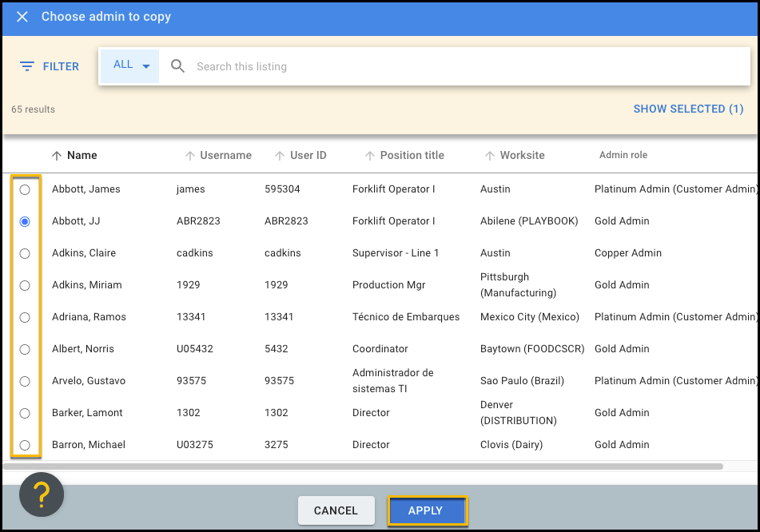The width and height of the screenshot is (760, 532).
Task: Click the 65 results count text
Action: 33,109
